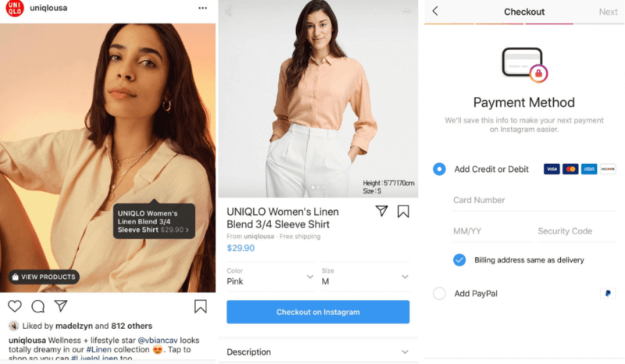625x364 pixels.
Task: Tap the Checkout on Instagram button
Action: tap(318, 312)
